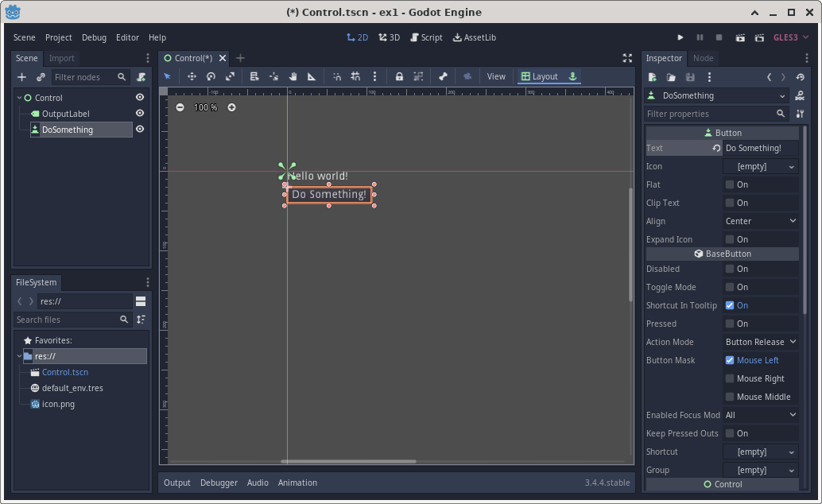This screenshot has height=504, width=822.
Task: Open the Align dropdown
Action: click(761, 221)
